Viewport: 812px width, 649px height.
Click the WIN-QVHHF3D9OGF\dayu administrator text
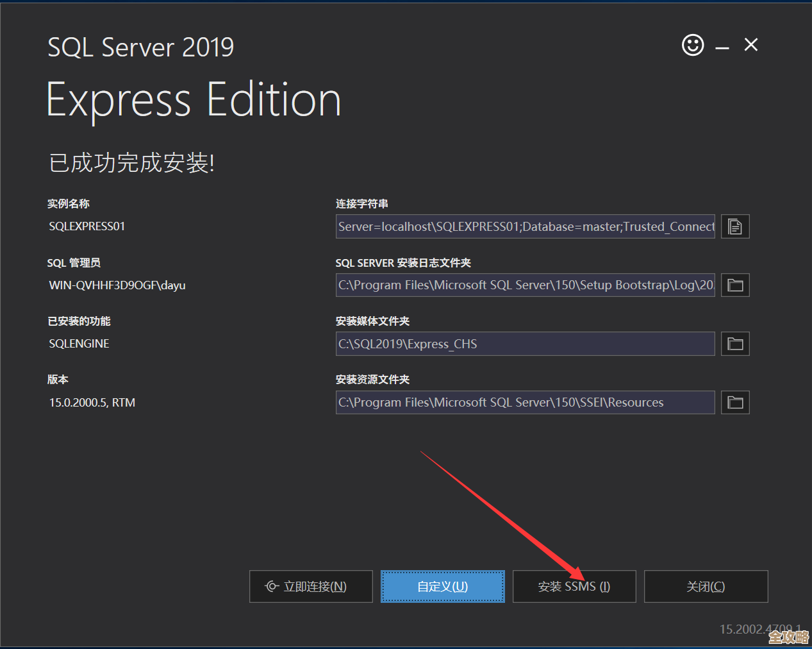click(x=117, y=285)
